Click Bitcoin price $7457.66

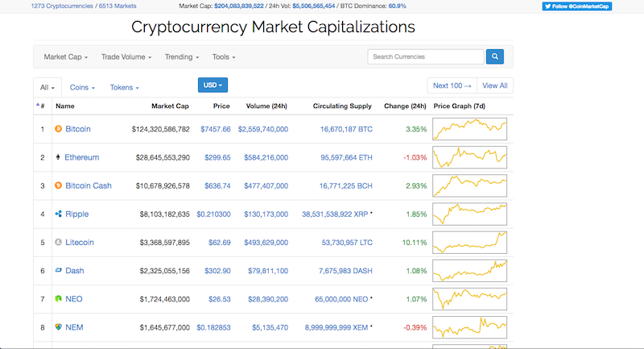(x=216, y=129)
